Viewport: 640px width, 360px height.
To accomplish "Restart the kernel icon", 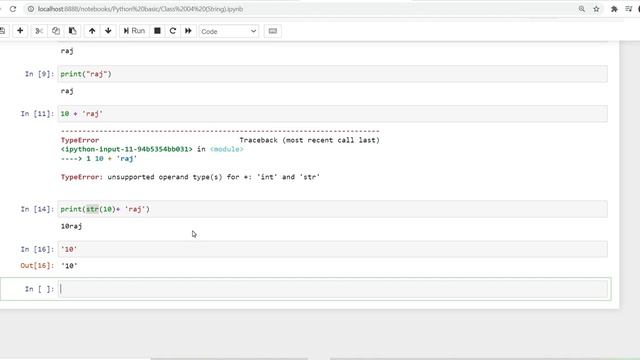I will click(x=173, y=31).
